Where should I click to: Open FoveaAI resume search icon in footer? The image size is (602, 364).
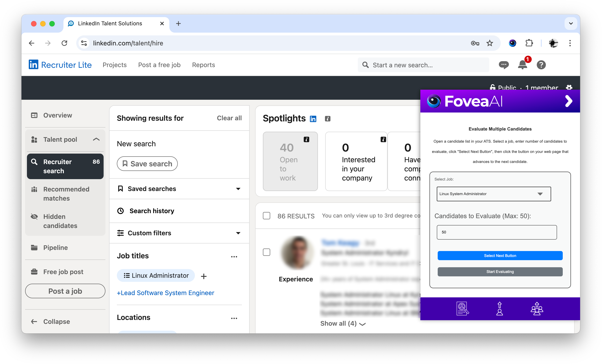tap(463, 309)
